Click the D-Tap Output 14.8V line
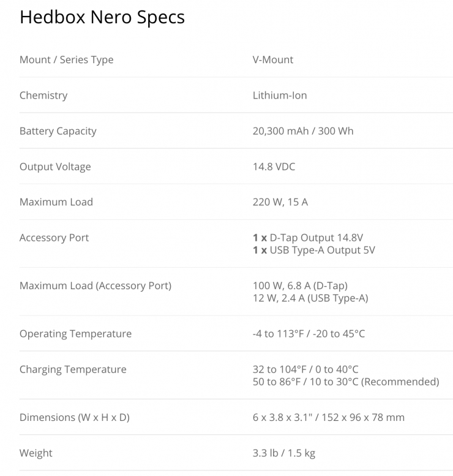The image size is (453, 476). [312, 238]
